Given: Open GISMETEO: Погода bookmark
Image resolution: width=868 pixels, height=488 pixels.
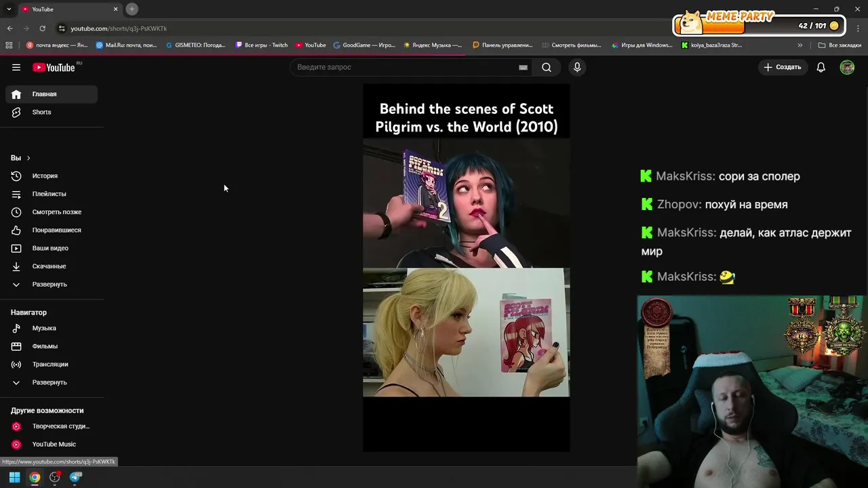Looking at the screenshot, I should (196, 45).
